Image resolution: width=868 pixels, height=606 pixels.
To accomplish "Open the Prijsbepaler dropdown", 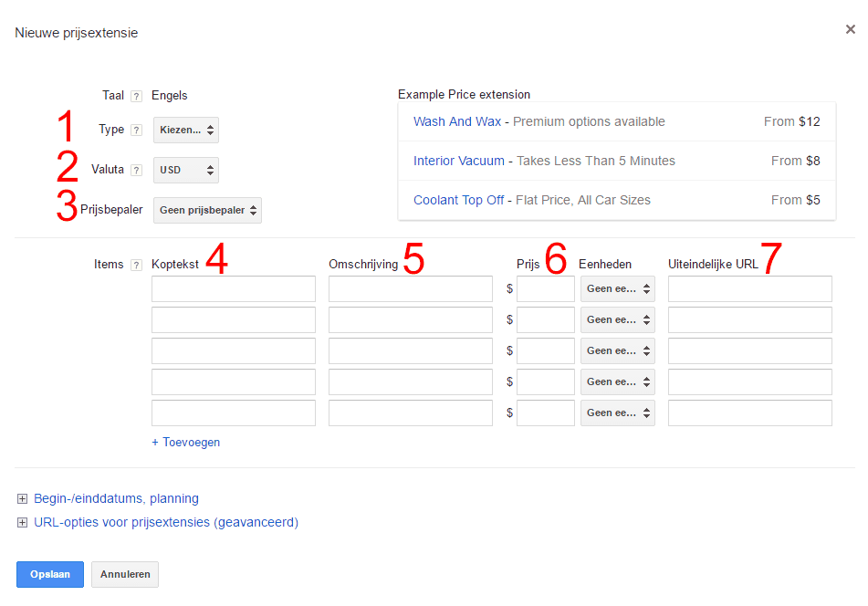I will tap(207, 210).
